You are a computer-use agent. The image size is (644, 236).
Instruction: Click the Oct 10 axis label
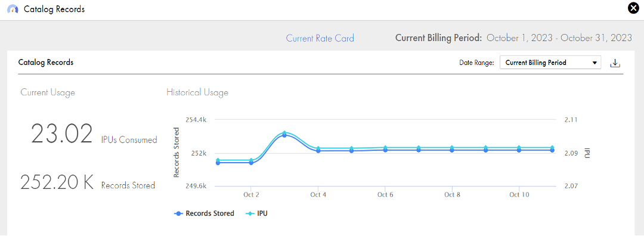coord(519,194)
